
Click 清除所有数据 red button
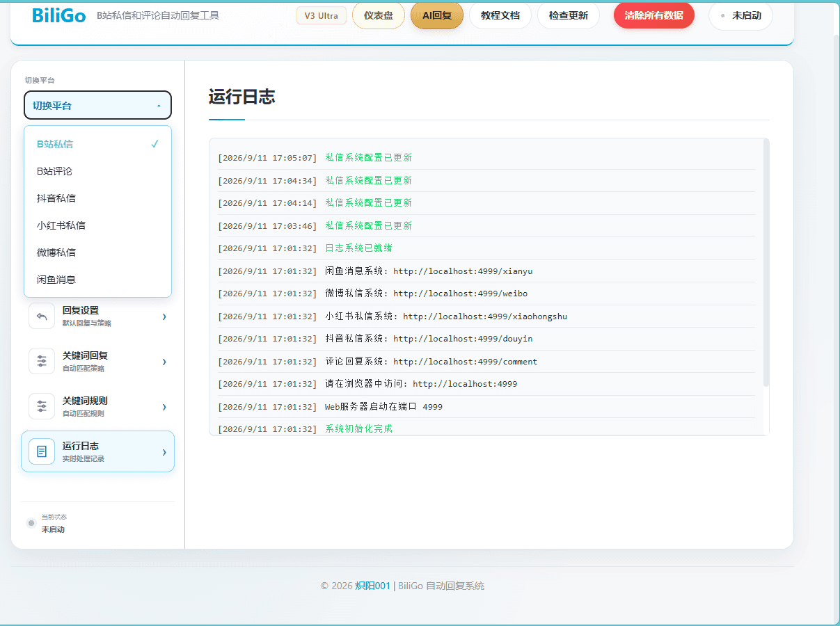(x=654, y=15)
